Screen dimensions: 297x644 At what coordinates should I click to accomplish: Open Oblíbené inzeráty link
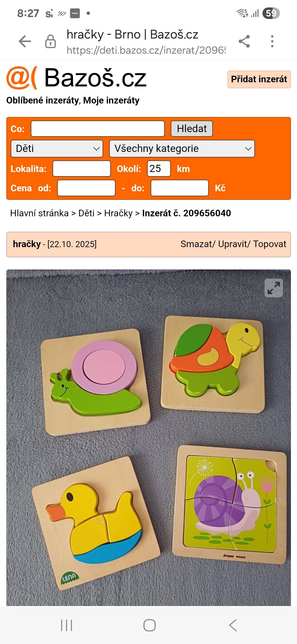click(x=43, y=100)
